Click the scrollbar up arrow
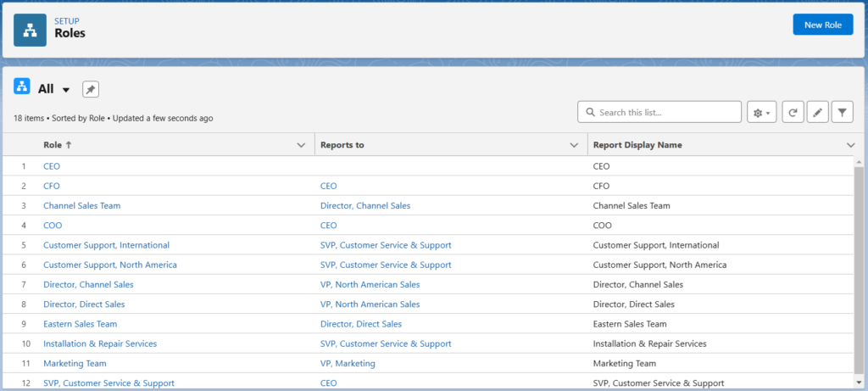Image resolution: width=868 pixels, height=391 pixels. pyautogui.click(x=860, y=162)
